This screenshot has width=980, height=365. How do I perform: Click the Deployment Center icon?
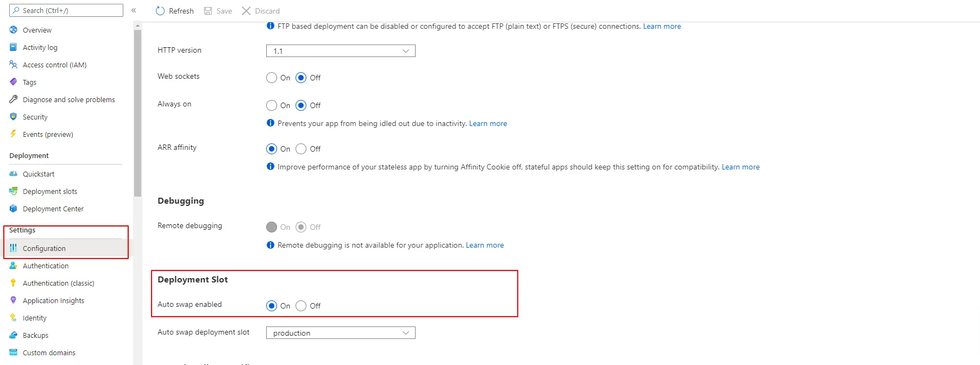pyautogui.click(x=14, y=209)
